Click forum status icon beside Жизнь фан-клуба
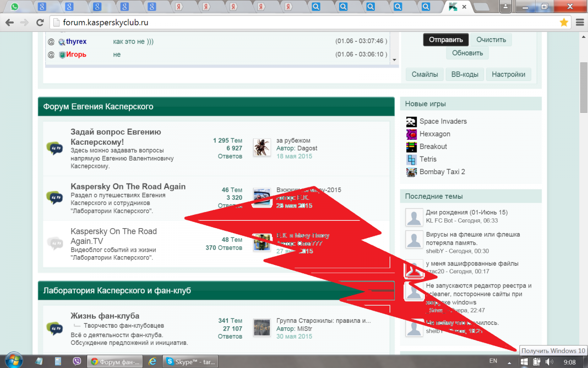This screenshot has height=368, width=588. pos(54,328)
